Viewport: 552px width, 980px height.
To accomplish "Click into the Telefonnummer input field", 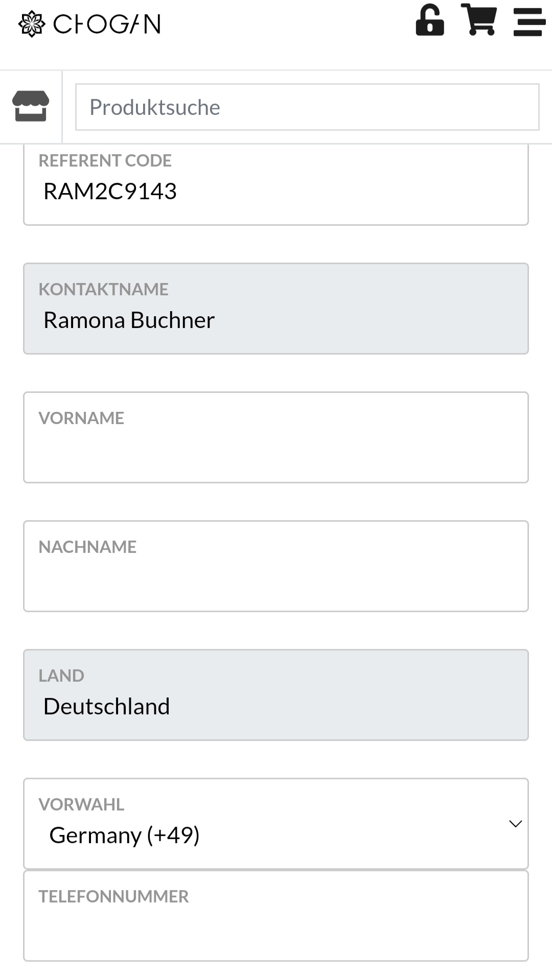I will click(x=276, y=916).
